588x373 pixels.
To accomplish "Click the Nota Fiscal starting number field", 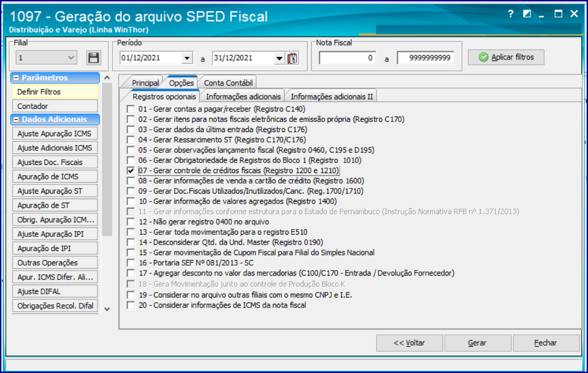I will coord(347,58).
